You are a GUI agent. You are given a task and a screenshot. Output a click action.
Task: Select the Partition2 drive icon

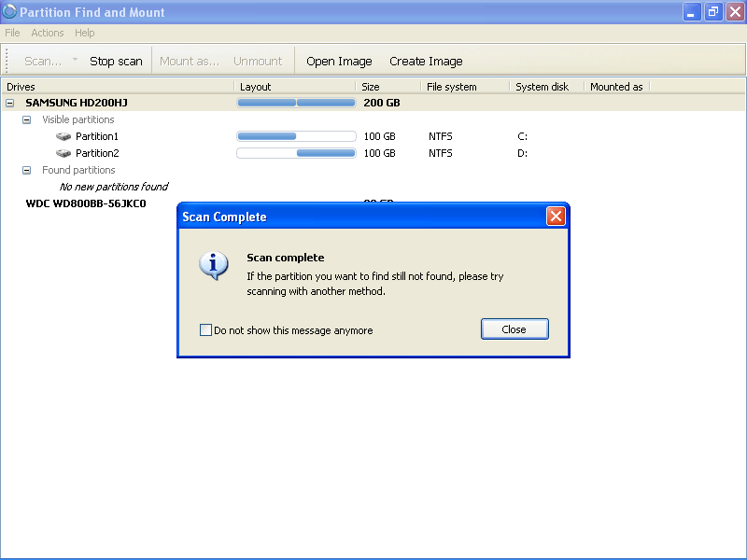(x=63, y=153)
